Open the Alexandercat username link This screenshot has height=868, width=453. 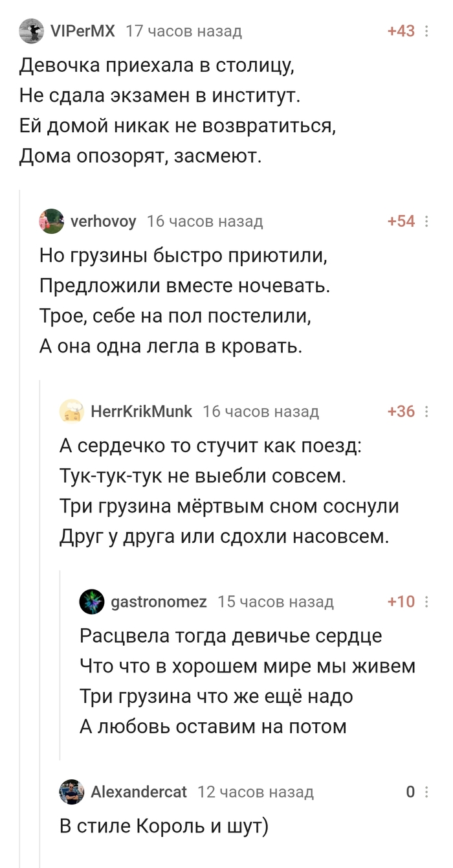coord(138,792)
